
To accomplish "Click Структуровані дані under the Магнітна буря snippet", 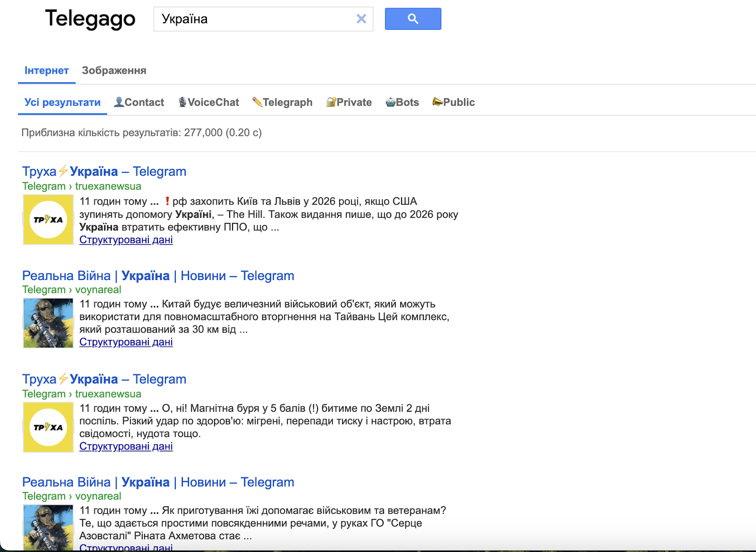I will 126,446.
